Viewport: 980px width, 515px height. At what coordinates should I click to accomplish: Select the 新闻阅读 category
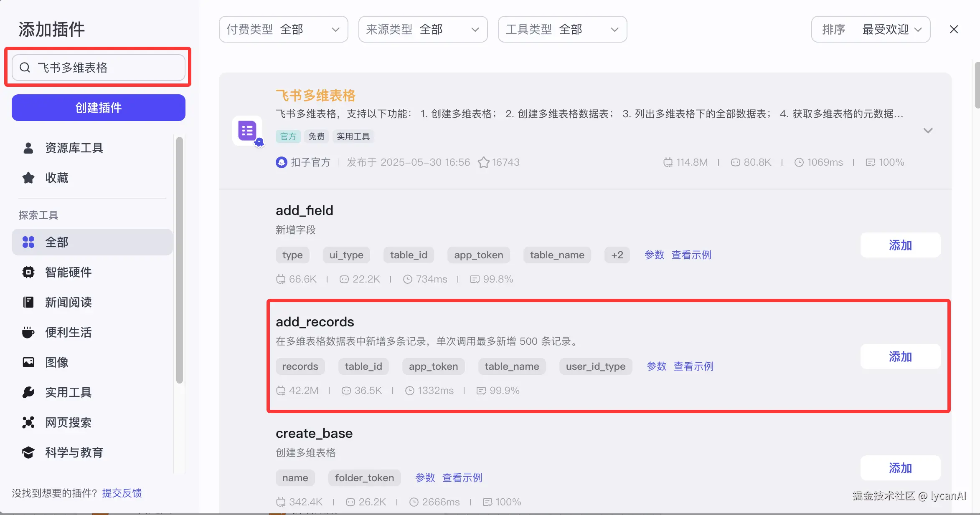[x=68, y=302]
